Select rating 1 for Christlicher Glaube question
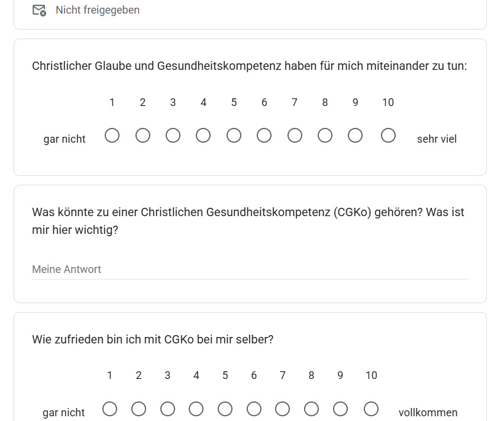The height and width of the screenshot is (421, 504). click(112, 136)
